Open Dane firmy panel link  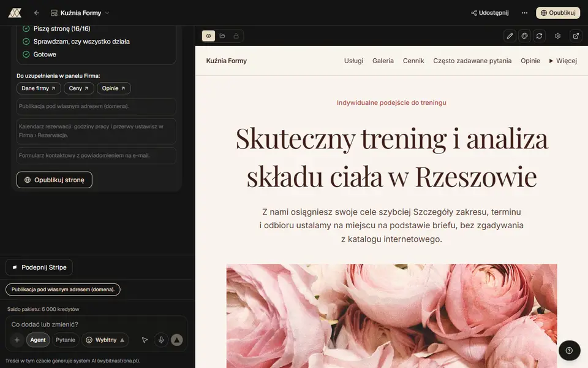pyautogui.click(x=39, y=88)
